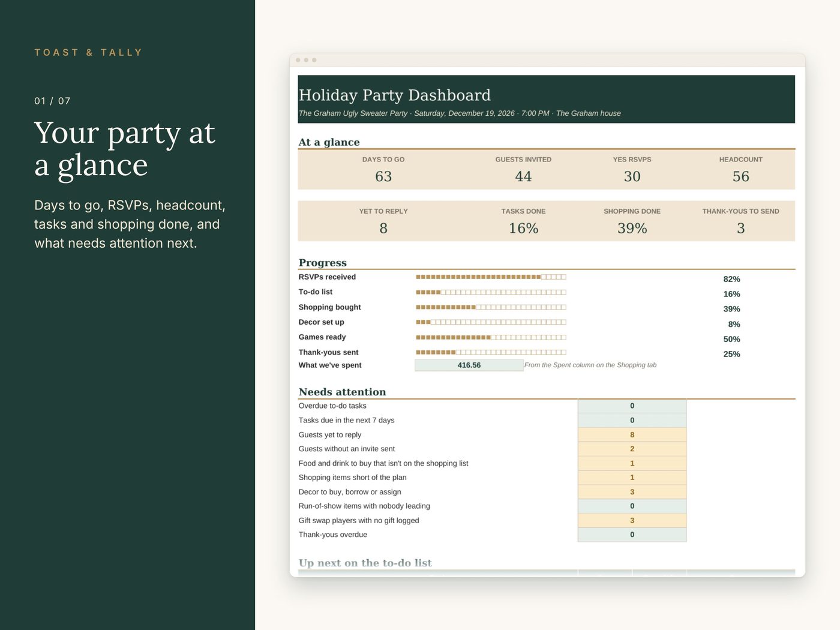
Task: Select the What we've spent cell 416.56
Action: tap(469, 365)
